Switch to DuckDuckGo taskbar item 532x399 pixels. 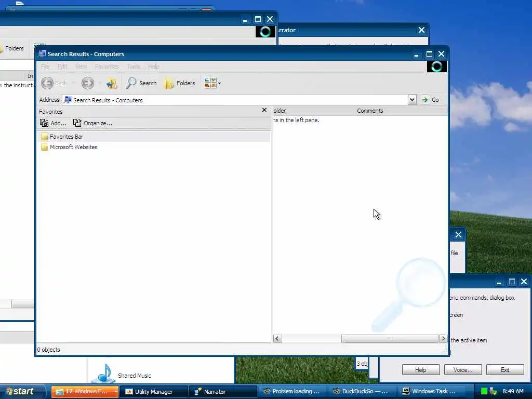pos(361,392)
